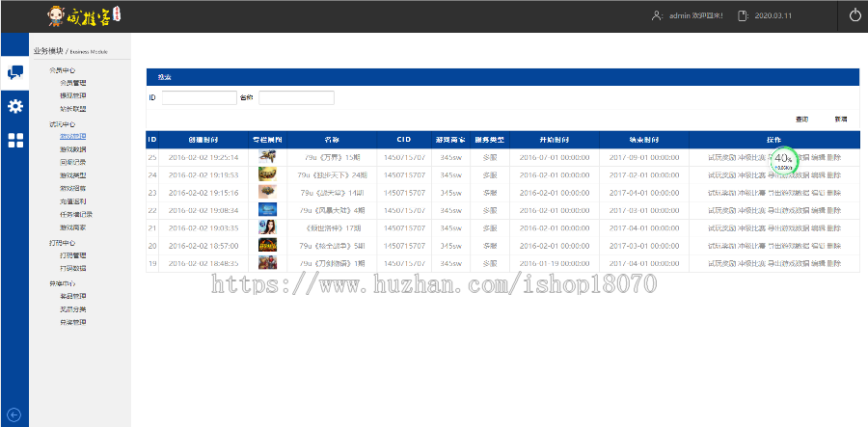Image resolution: width=868 pixels, height=427 pixels.
Task: Click the admin user profile icon
Action: click(657, 15)
